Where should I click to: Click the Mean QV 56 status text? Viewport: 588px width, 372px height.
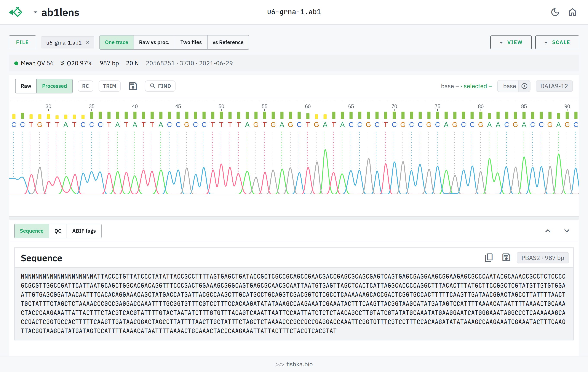coord(37,63)
